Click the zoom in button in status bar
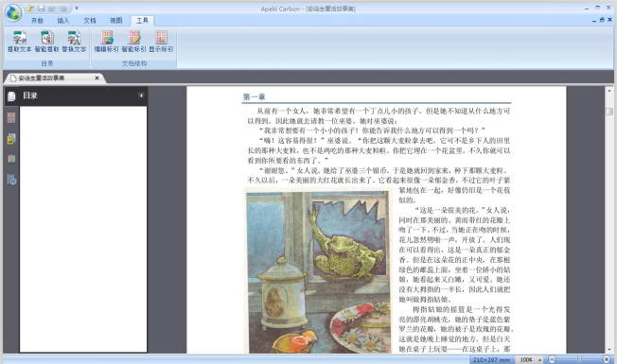 click(607, 359)
